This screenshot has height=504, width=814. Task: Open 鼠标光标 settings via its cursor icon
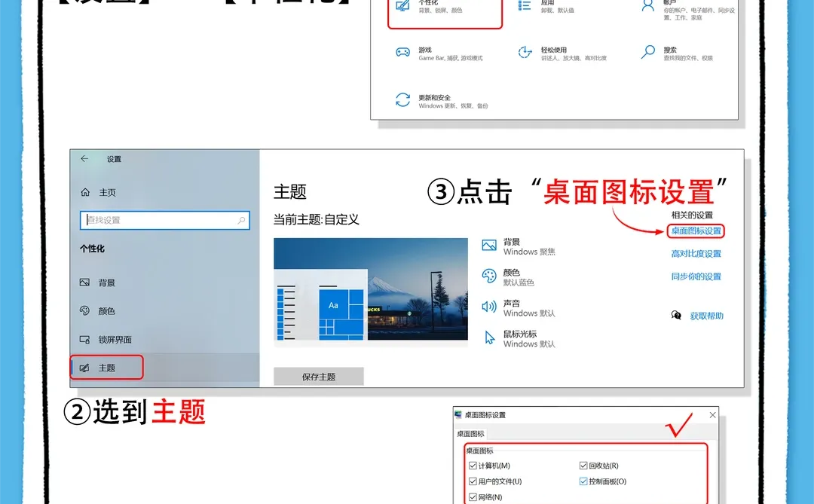490,337
